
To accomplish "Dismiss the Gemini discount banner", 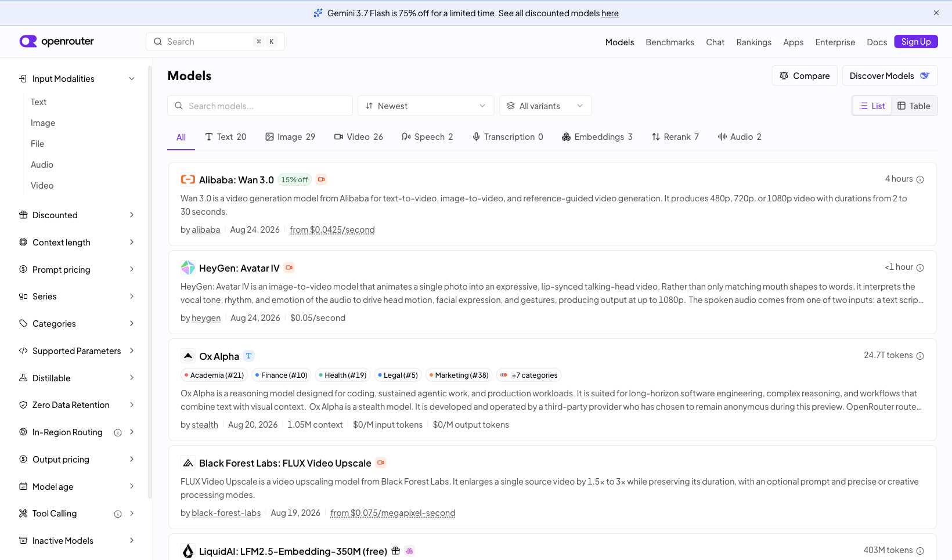I will coord(936,13).
